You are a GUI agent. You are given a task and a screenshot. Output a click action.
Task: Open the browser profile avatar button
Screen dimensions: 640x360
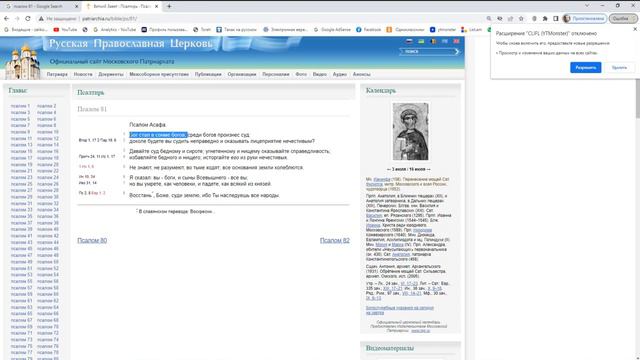pyautogui.click(x=584, y=18)
